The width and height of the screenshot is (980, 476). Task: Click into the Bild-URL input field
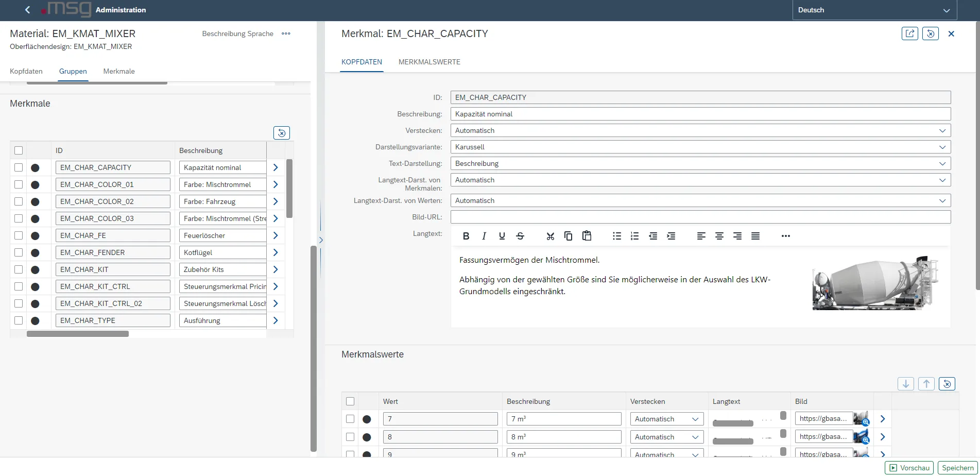pos(700,217)
